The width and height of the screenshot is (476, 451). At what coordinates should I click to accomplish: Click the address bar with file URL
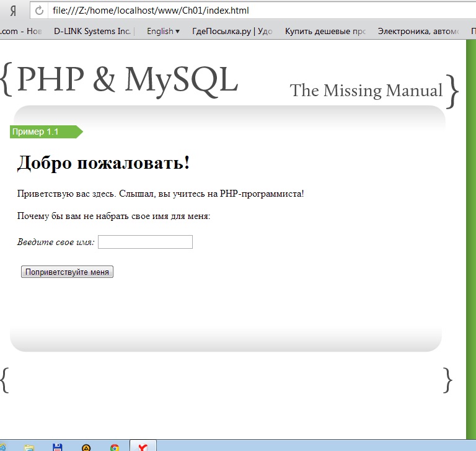pyautogui.click(x=248, y=11)
